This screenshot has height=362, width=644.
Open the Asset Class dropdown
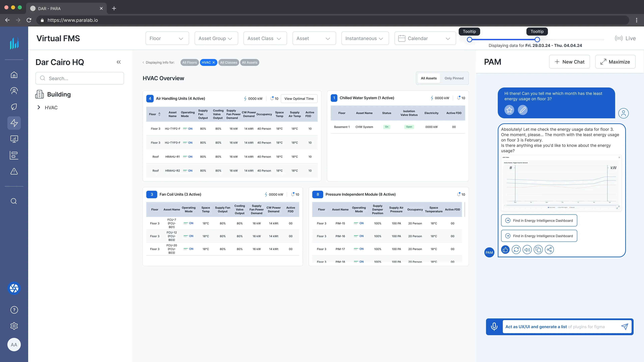coord(265,38)
